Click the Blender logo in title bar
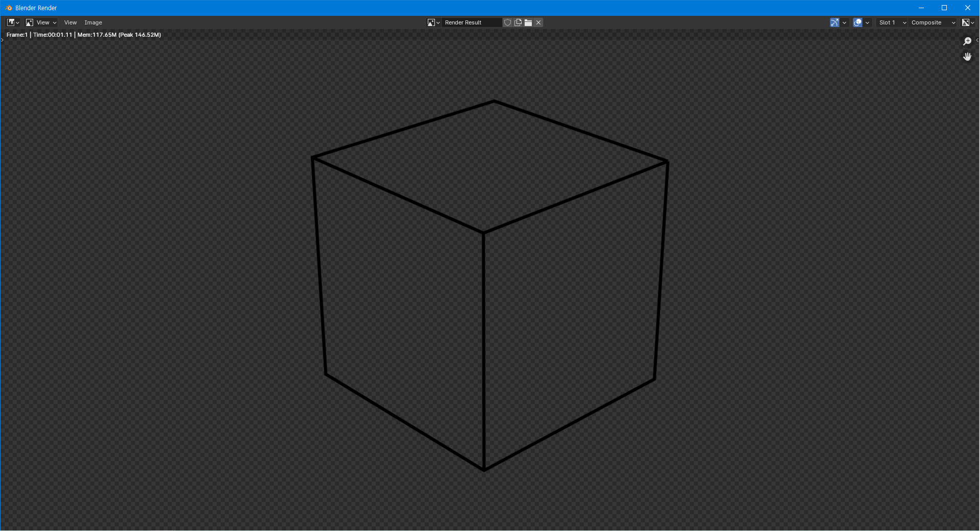The height and width of the screenshot is (531, 980). [8, 8]
